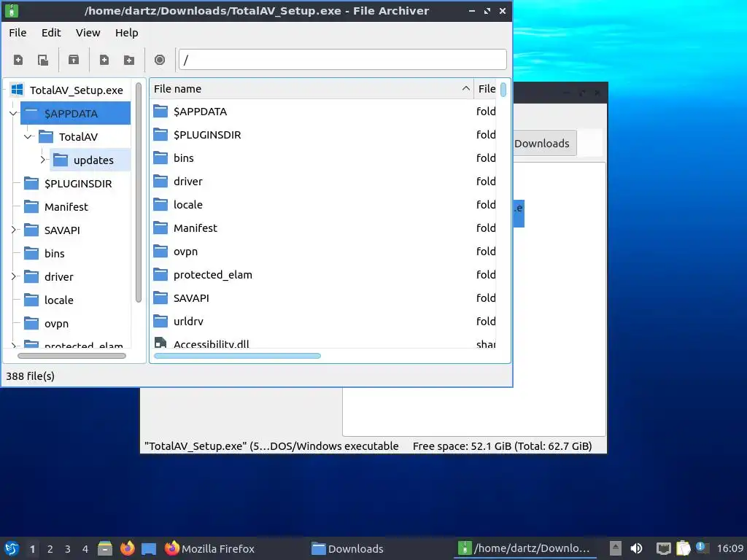Click the sidebar tree horizontal scrollbar

(x=72, y=356)
